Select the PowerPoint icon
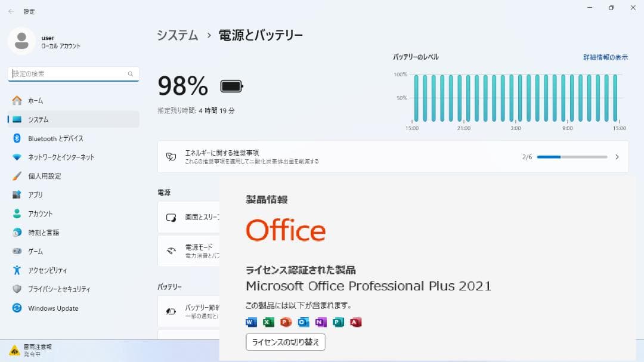The image size is (644, 362). point(286,322)
